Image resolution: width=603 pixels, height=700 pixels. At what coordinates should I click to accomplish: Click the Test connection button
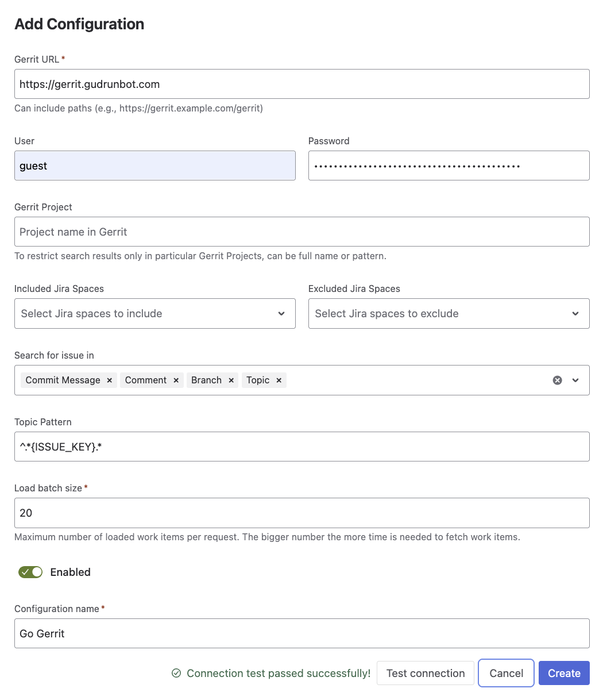point(425,674)
